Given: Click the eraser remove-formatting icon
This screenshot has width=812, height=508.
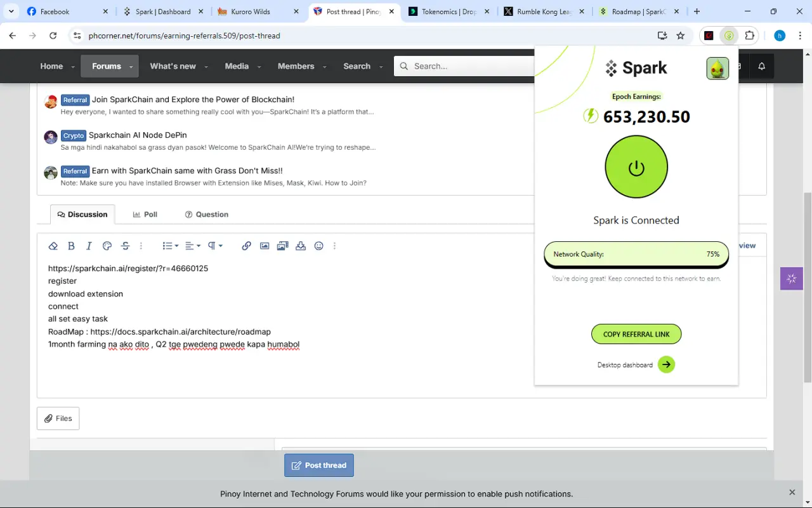Looking at the screenshot, I should (x=53, y=246).
